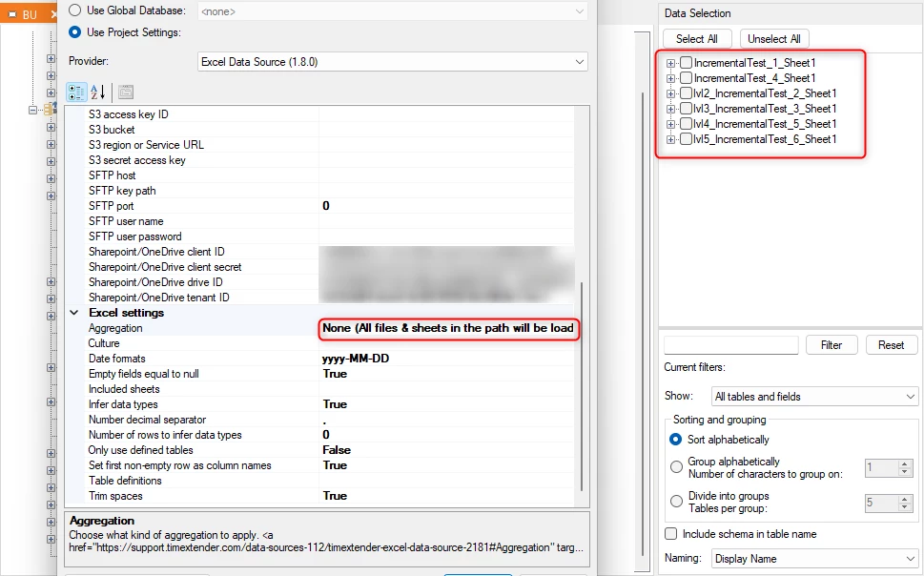Screen dimensions: 924x576
Task: Expand lvl2_IncrementalTest_2_Sheet1 node
Action: (670, 93)
